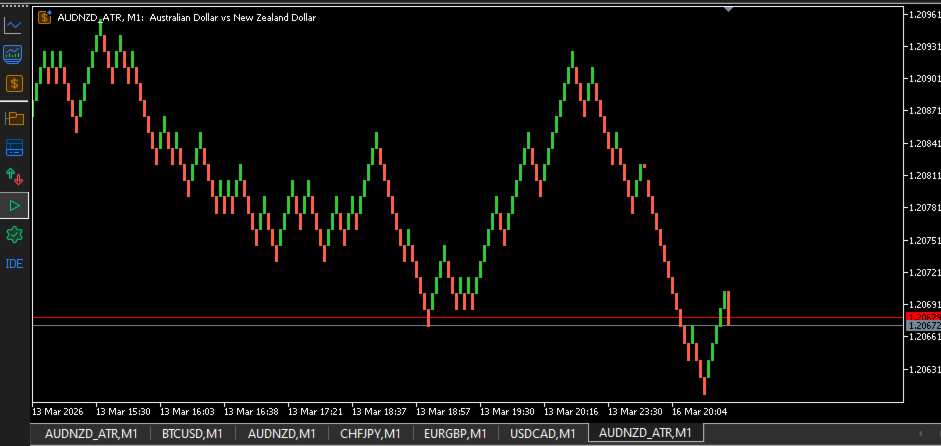The height and width of the screenshot is (446, 941).
Task: Switch to first AUDNZD_ATR,M1 tab
Action: [91, 433]
